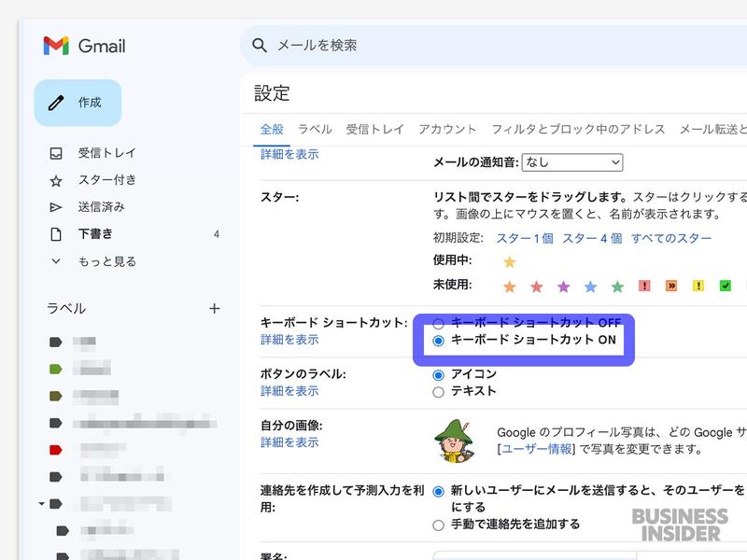Viewport: 747px width, 560px height.
Task: Click 詳細を表示 under ボタンのラベル
Action: pos(289,391)
